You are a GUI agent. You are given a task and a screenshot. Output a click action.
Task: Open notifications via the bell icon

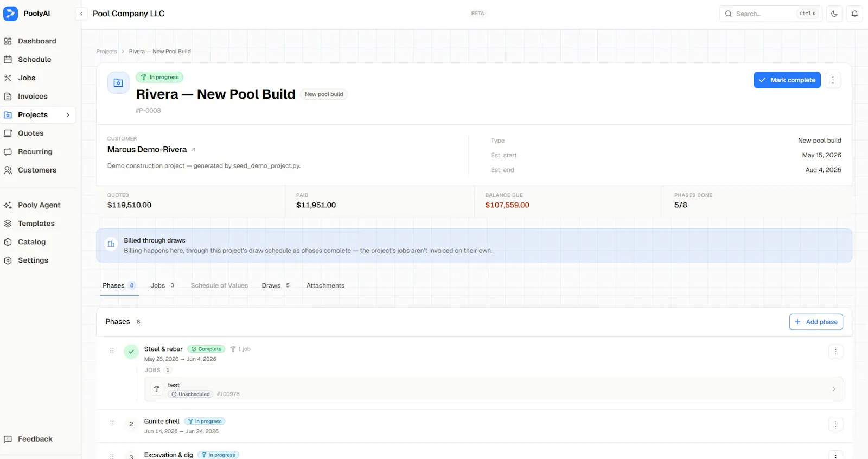pyautogui.click(x=854, y=14)
